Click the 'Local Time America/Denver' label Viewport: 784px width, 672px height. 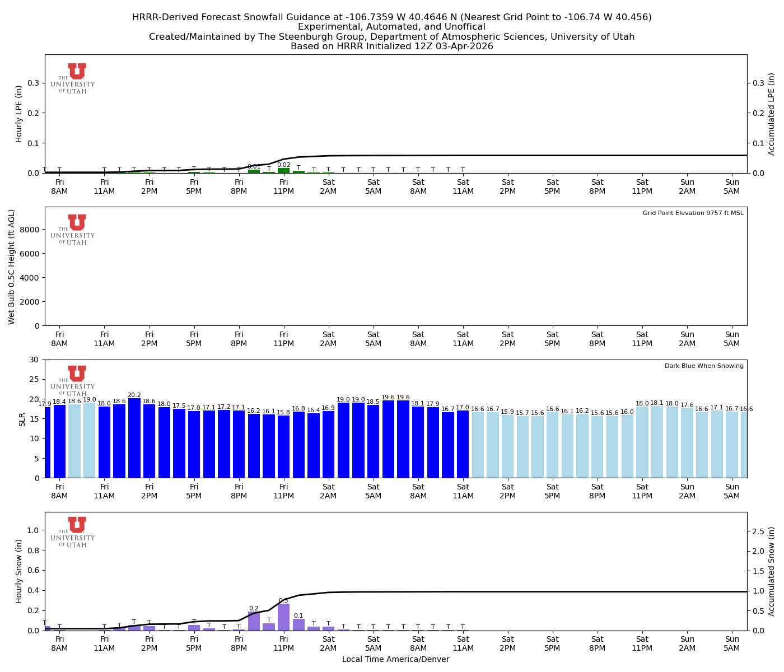(396, 660)
